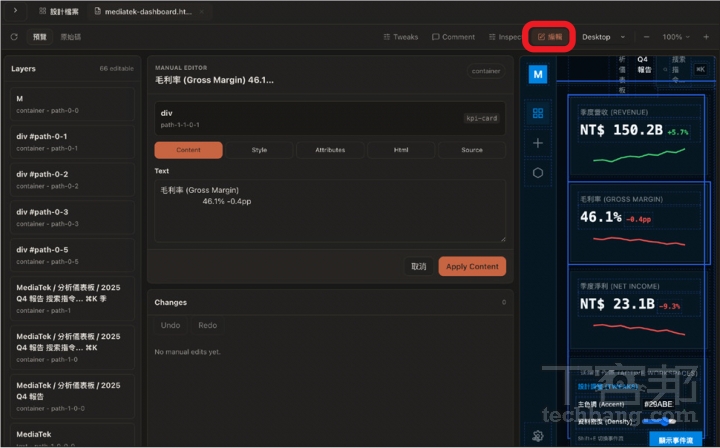Viewport: 720px width, 448px height.
Task: Open the Attributes tab
Action: click(330, 150)
